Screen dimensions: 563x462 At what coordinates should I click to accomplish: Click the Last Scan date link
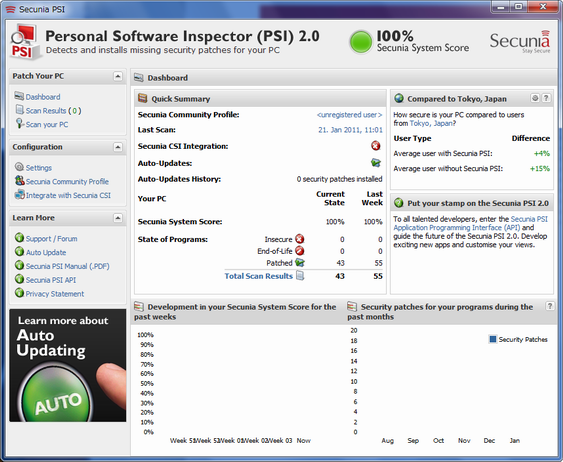[x=350, y=130]
